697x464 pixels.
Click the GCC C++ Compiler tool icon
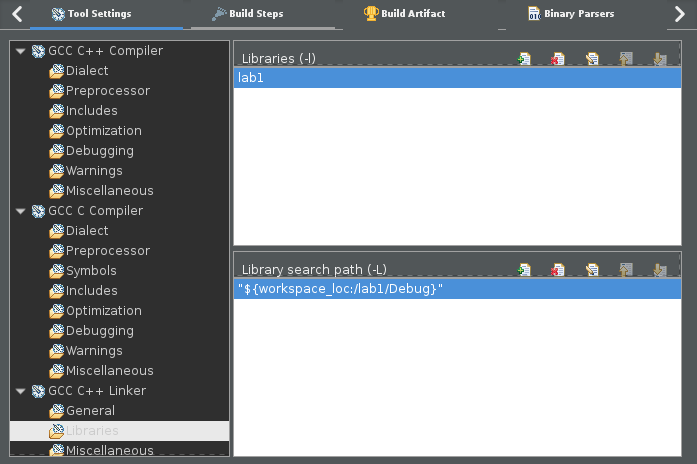(x=38, y=51)
